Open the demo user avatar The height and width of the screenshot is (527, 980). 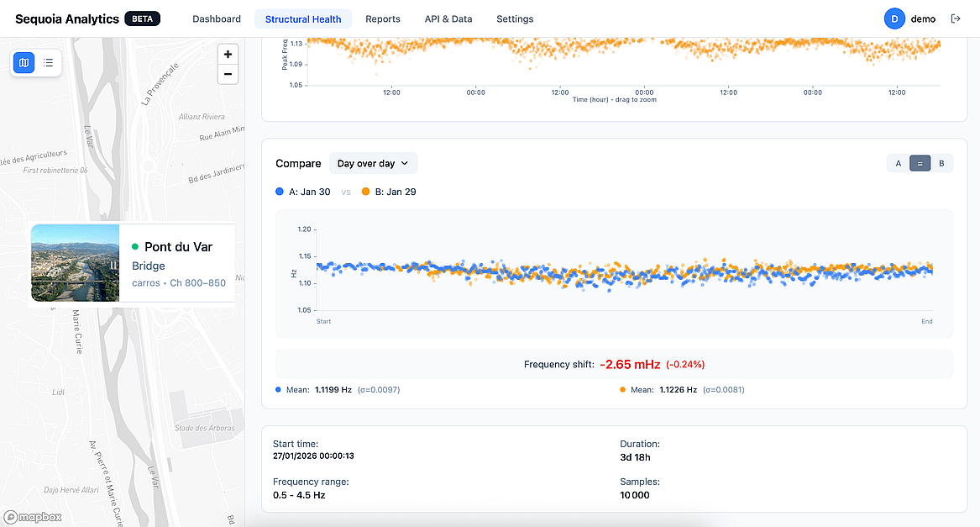[894, 18]
